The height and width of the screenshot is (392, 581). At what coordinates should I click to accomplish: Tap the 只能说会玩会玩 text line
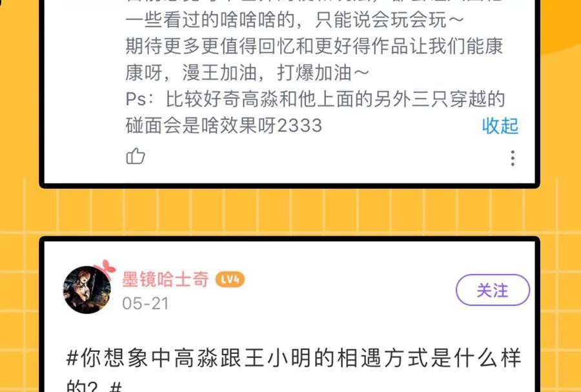pos(294,20)
